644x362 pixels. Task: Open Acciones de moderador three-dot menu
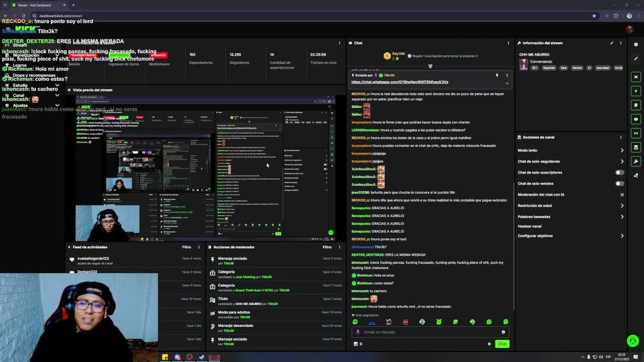coord(340,247)
